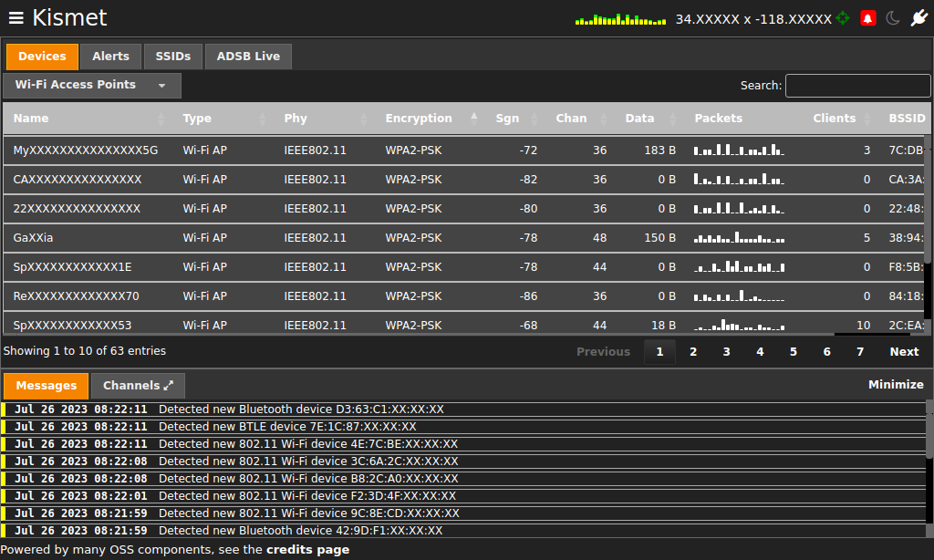Click packet sparkline for SpXXXXXXXXXXXX1E row

coord(739,266)
